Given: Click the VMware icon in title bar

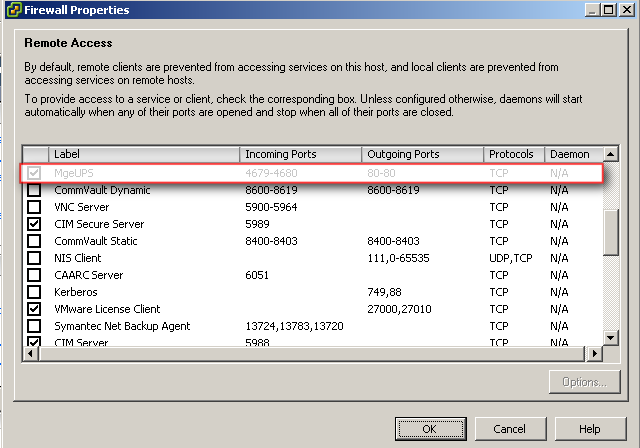Looking at the screenshot, I should pyautogui.click(x=12, y=10).
